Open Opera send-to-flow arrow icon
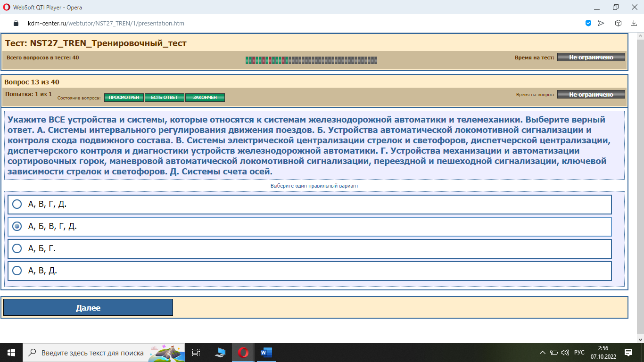644x362 pixels. coord(601,23)
